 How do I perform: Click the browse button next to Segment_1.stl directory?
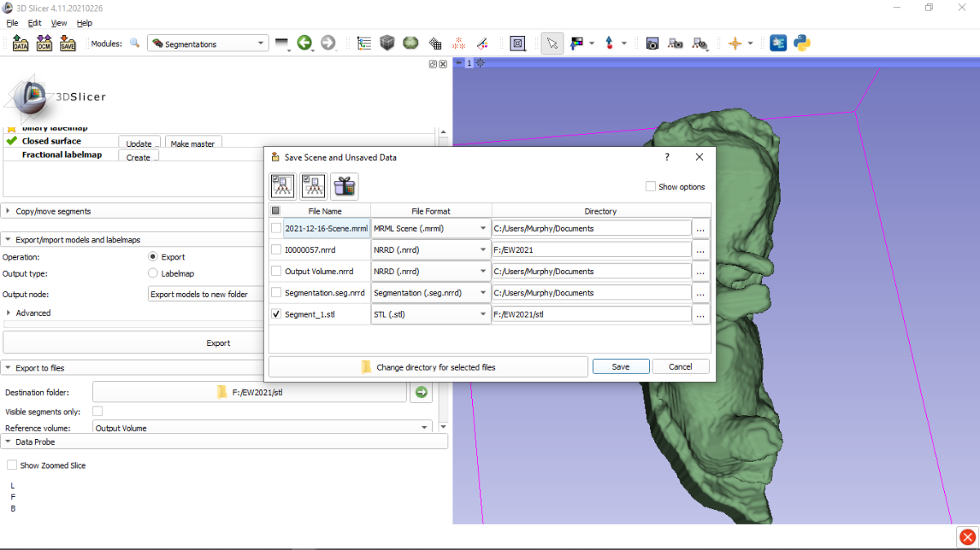pyautogui.click(x=700, y=313)
